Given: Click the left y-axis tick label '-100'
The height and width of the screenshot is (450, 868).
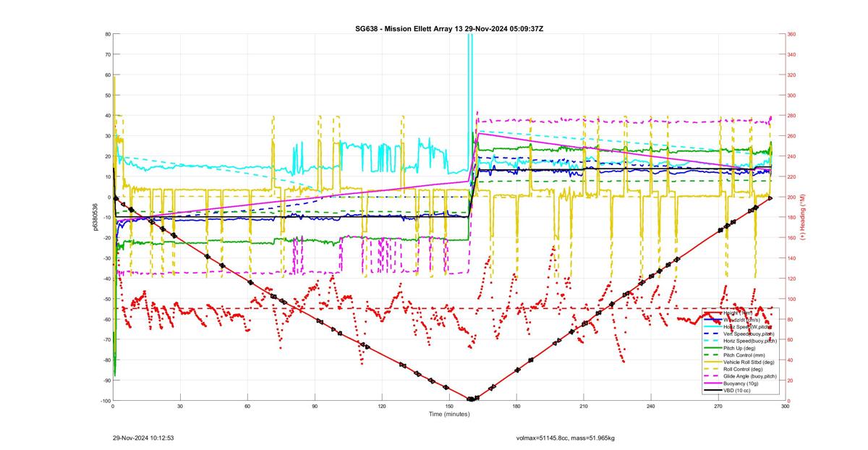Looking at the screenshot, I should coord(105,401).
